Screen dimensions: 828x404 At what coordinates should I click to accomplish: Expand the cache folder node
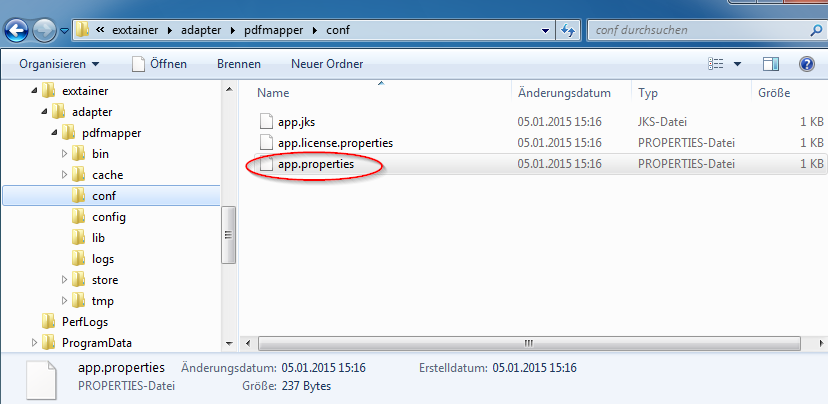64,175
